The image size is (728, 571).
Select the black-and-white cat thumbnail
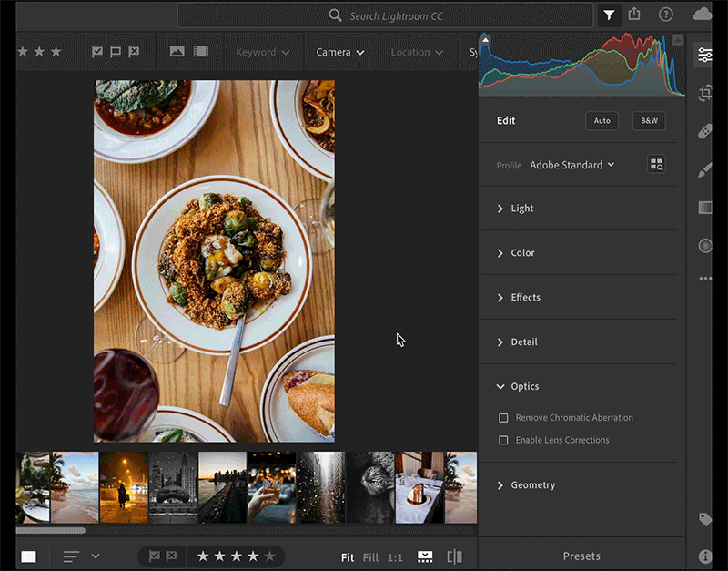coord(369,487)
